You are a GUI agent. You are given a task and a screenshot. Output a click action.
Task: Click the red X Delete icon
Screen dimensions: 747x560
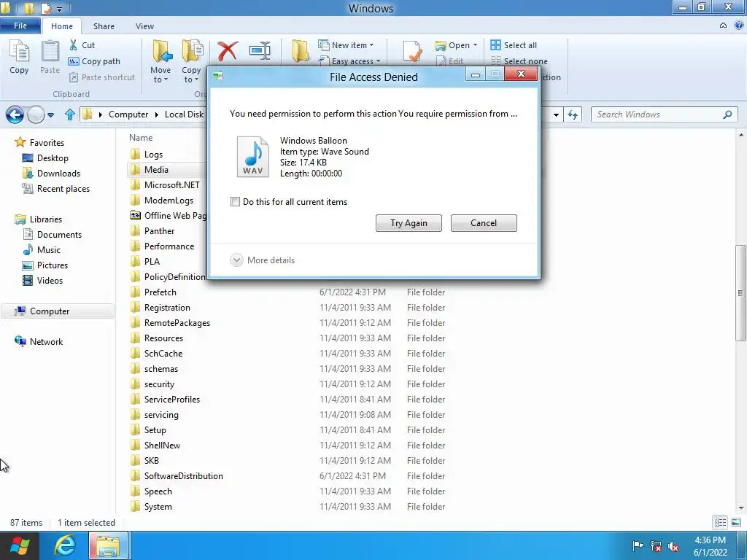coord(228,50)
